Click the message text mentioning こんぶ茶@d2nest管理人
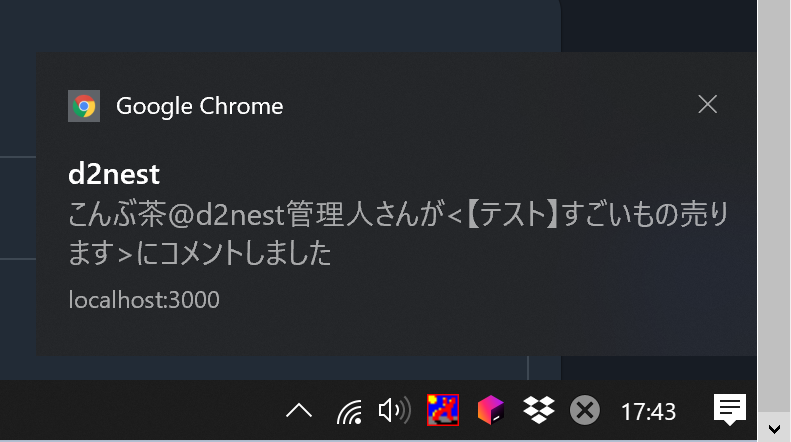Screen dimensions: 791x442 tap(398, 214)
